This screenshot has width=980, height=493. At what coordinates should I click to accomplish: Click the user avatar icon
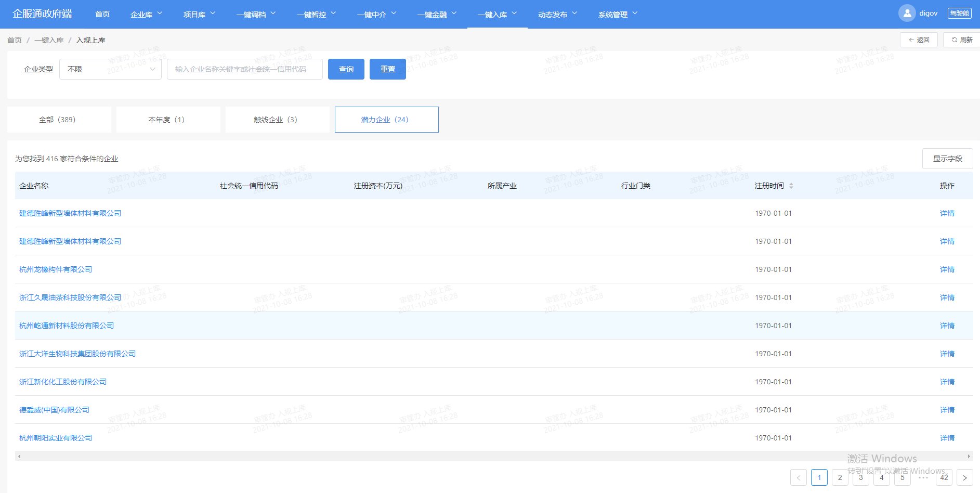click(907, 14)
